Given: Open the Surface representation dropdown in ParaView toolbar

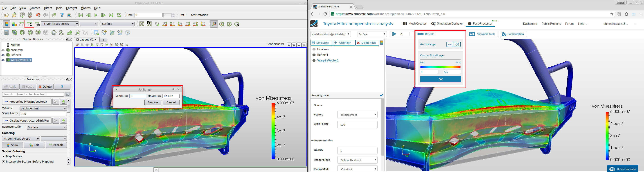Looking at the screenshot, I should click(x=117, y=24).
